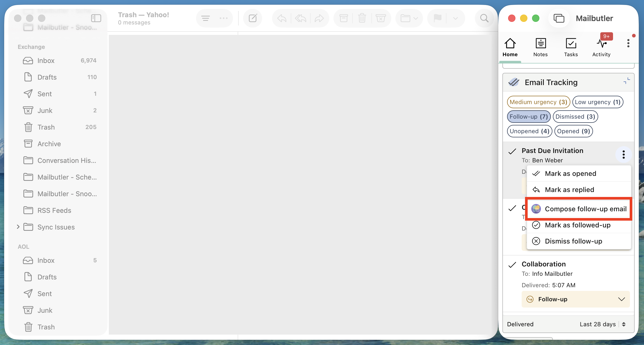Screen dimensions: 644x345
Task: Collapse the Email Tracking panel
Action: click(x=627, y=81)
